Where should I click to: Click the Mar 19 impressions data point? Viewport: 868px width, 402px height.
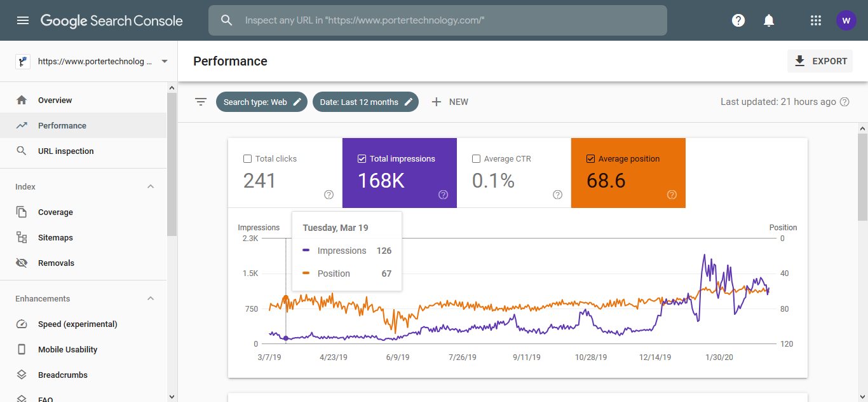tap(285, 338)
